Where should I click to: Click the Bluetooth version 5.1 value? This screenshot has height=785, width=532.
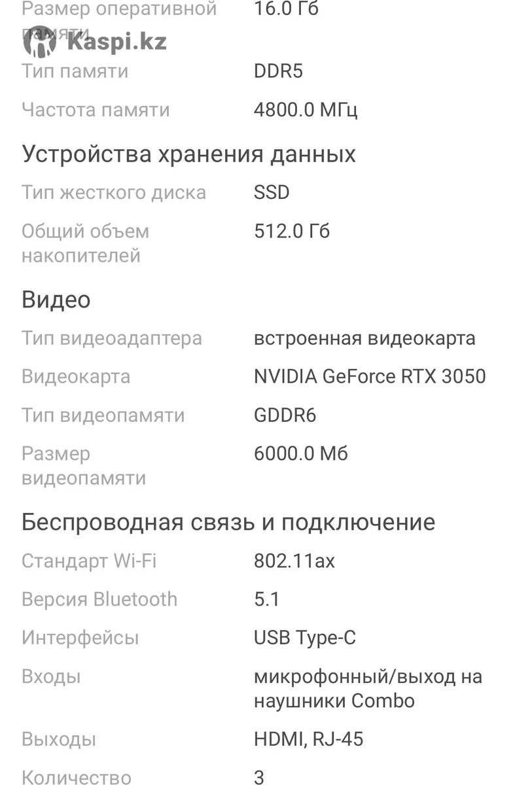(x=266, y=599)
